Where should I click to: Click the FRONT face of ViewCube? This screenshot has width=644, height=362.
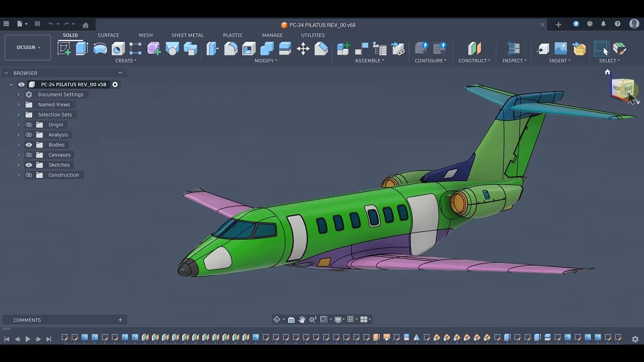[617, 88]
